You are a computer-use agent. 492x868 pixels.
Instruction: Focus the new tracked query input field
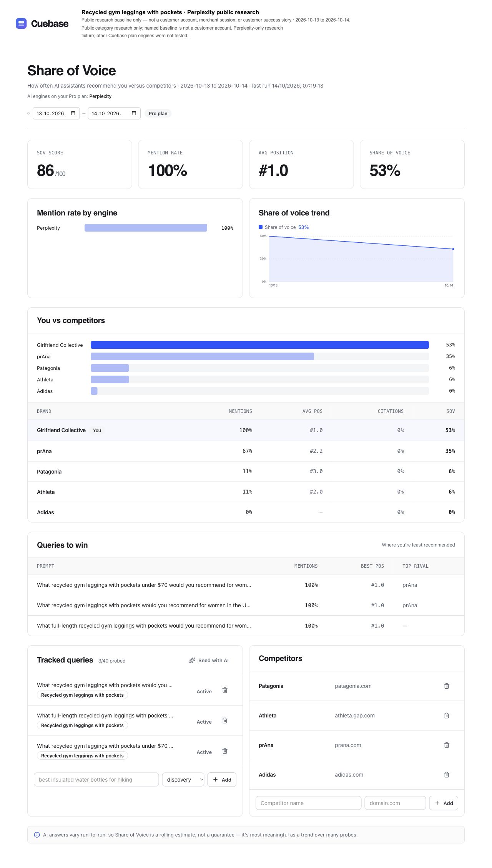click(x=96, y=779)
